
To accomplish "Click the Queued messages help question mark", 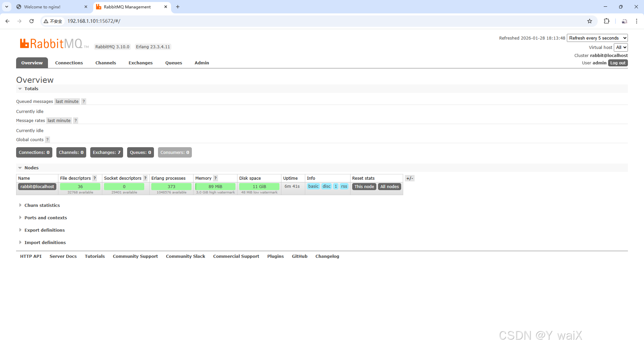I will coord(84,102).
